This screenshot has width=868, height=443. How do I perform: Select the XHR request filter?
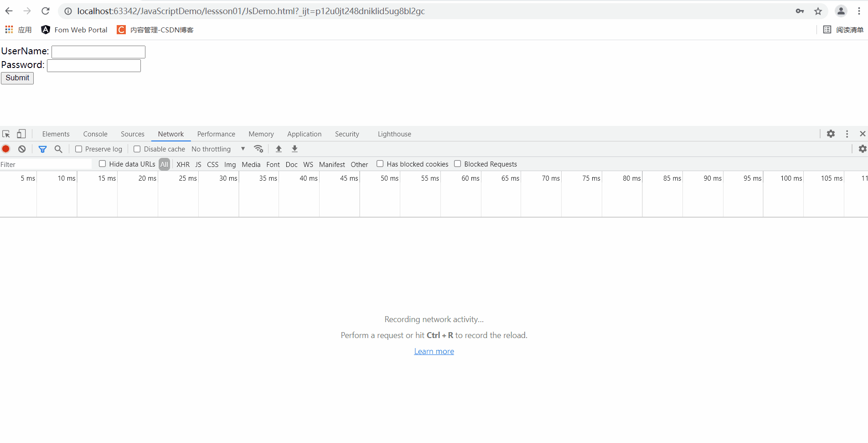pos(183,164)
